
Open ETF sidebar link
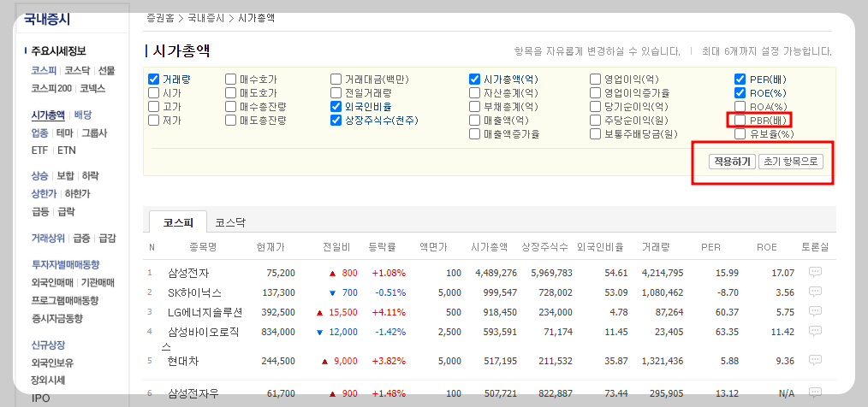(x=39, y=150)
